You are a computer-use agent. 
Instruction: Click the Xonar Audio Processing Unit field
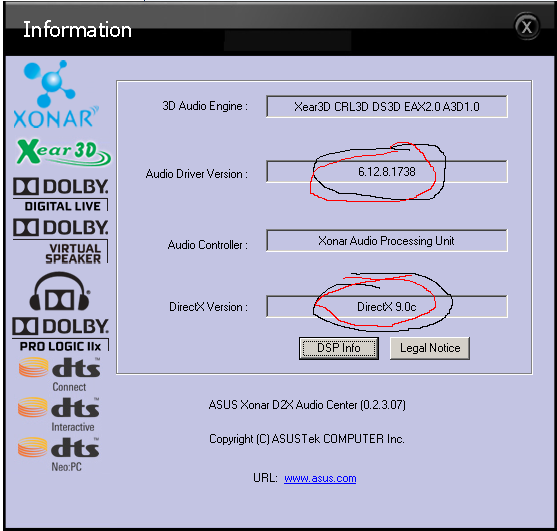387,241
